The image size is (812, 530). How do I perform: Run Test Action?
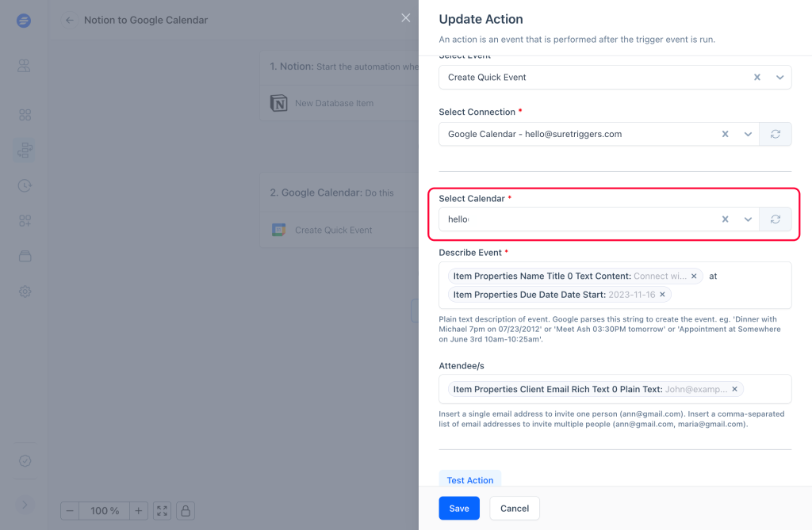[469, 480]
